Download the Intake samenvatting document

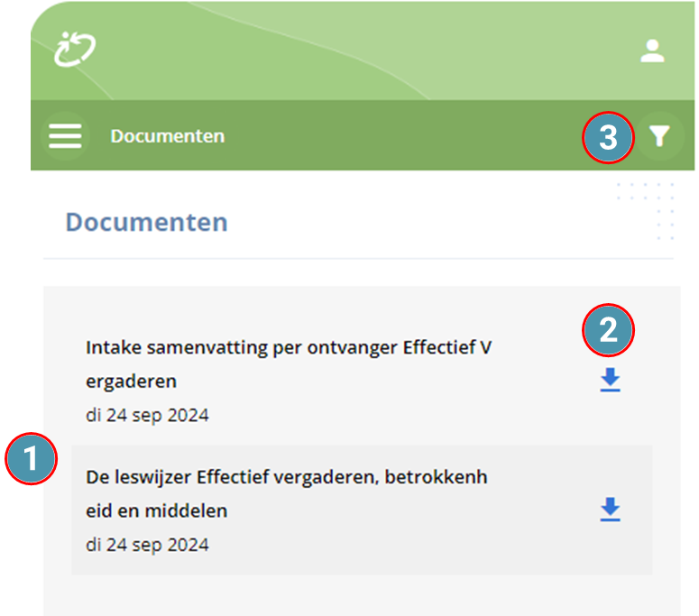coord(610,380)
